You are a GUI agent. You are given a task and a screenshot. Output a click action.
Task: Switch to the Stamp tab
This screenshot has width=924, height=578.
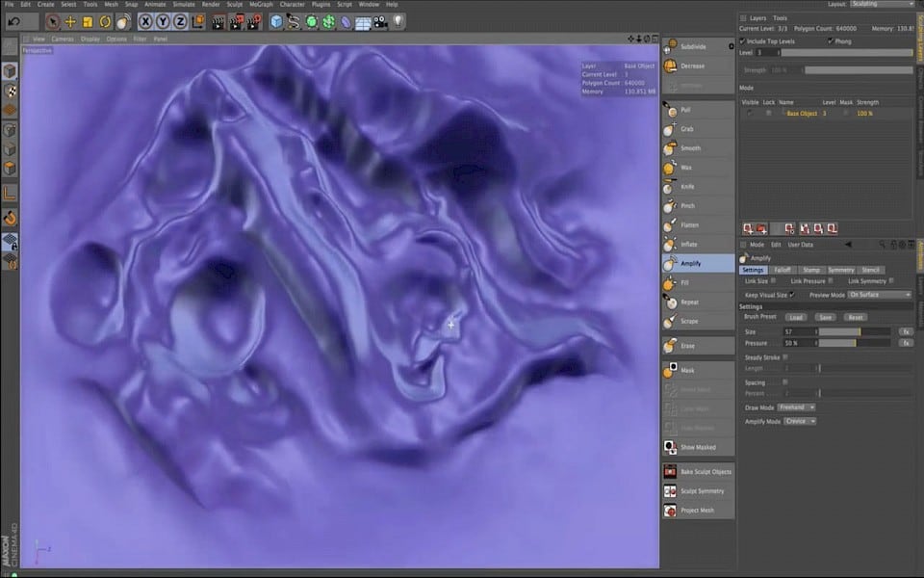(x=811, y=270)
